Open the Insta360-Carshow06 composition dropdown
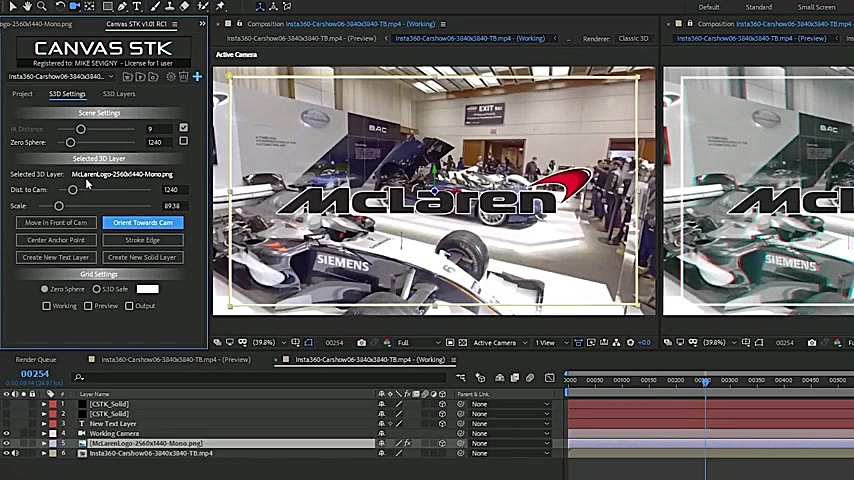This screenshot has height=480, width=854. 62,76
